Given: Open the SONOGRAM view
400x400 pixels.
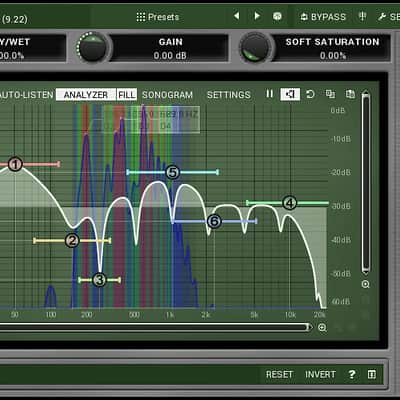Looking at the screenshot, I should coord(167,95).
